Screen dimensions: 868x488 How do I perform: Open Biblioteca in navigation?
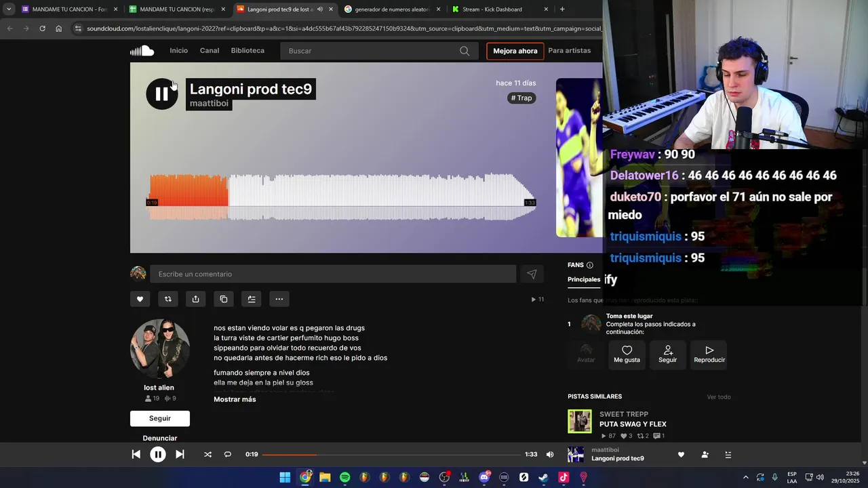coord(248,51)
